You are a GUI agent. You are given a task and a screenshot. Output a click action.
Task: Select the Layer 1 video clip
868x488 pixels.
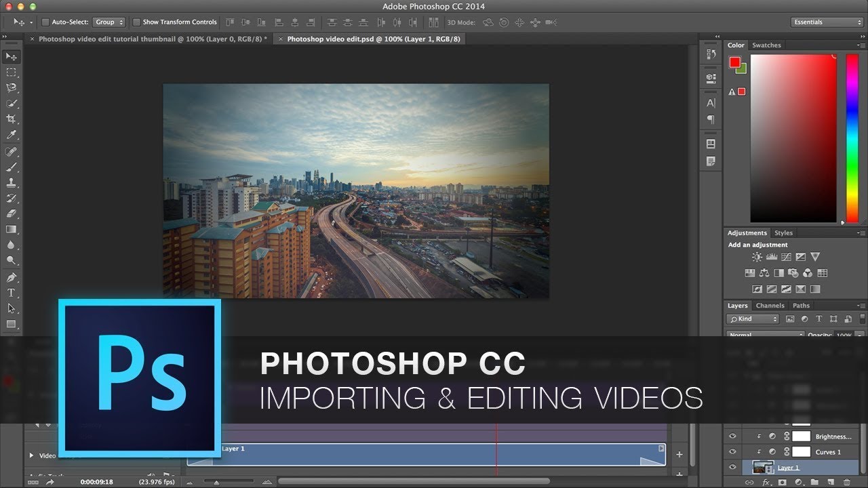[427, 454]
